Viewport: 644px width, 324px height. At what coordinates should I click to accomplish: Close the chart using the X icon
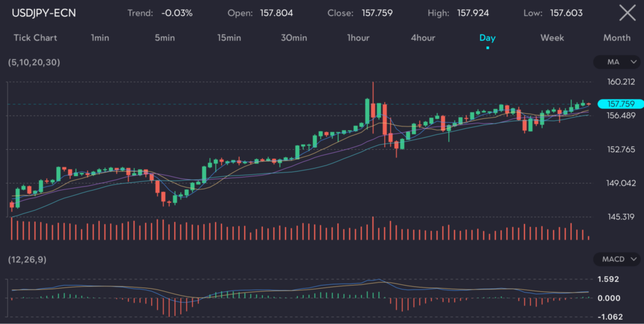[x=626, y=13]
